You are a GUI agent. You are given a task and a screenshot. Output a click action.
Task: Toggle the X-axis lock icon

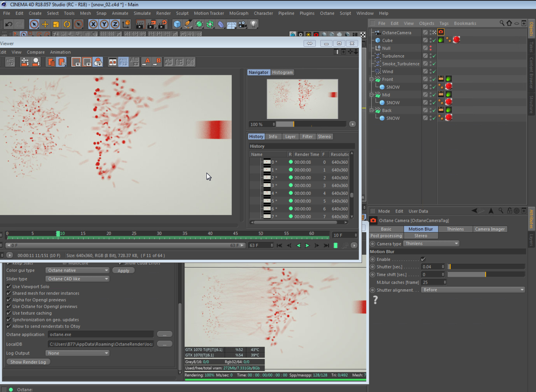pos(93,24)
